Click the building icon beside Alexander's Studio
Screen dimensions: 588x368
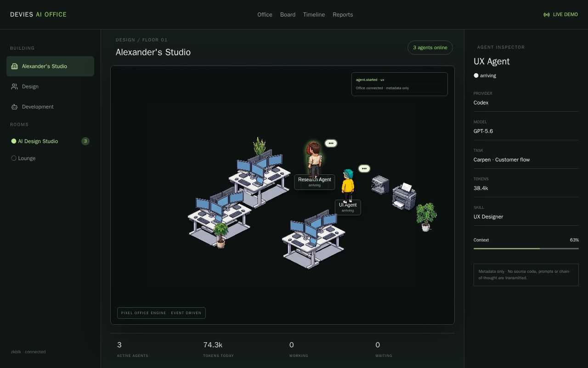tap(14, 66)
